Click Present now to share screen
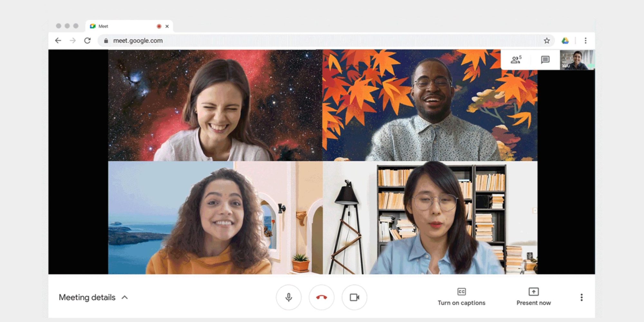 533,297
